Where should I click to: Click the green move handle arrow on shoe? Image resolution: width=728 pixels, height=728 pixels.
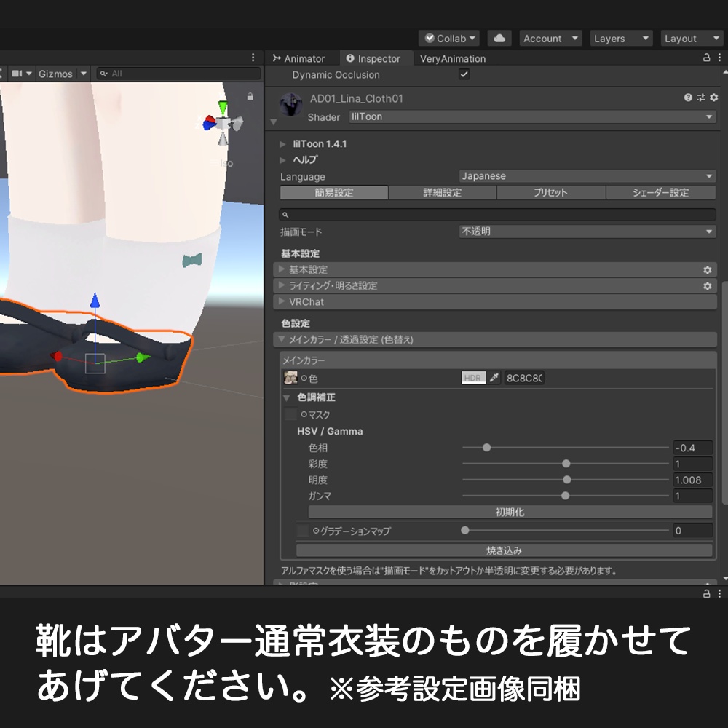[143, 357]
